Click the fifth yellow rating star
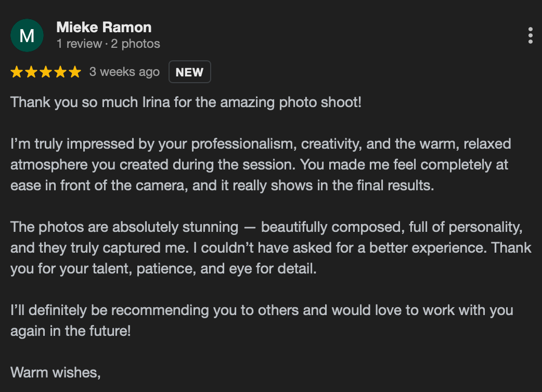This screenshot has height=392, width=542. (75, 72)
